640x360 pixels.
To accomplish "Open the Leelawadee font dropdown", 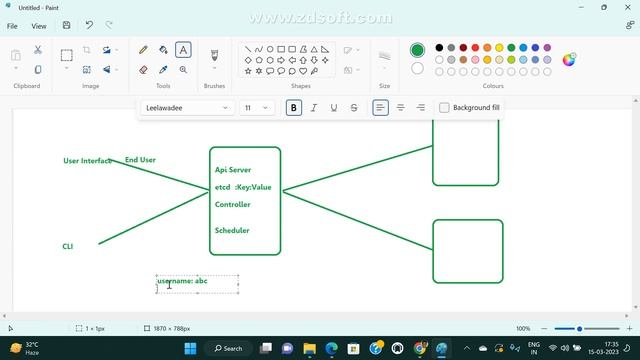I will (x=187, y=108).
